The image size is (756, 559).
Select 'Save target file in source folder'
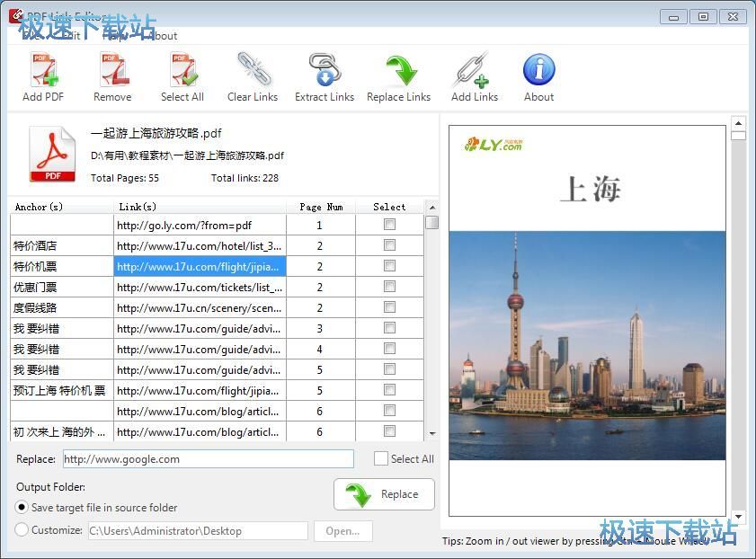coord(22,508)
